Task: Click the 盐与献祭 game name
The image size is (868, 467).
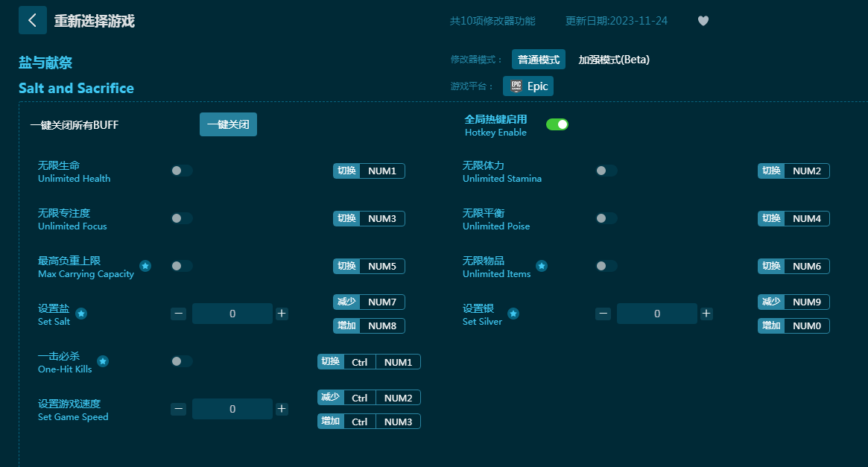Action: pyautogui.click(x=45, y=63)
